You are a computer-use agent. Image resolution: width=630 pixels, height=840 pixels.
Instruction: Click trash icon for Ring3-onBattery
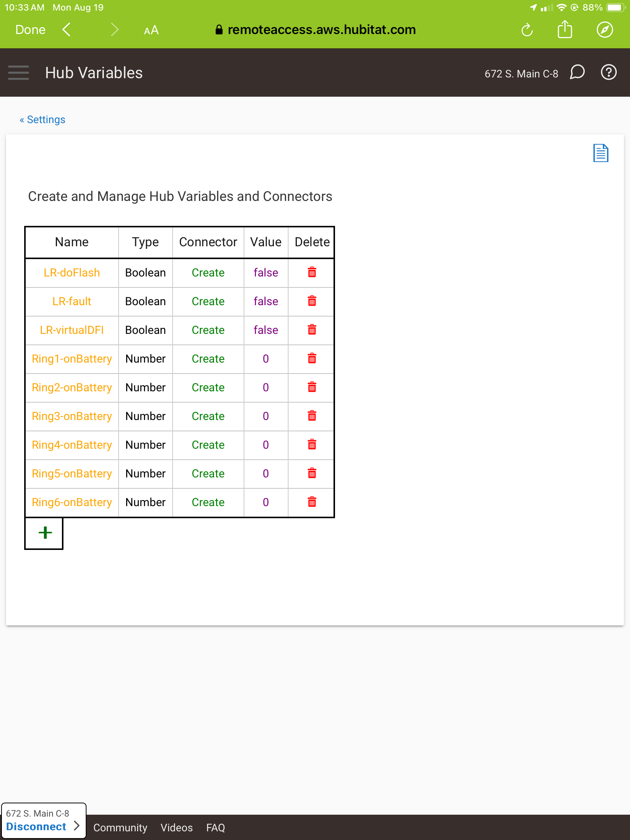pyautogui.click(x=312, y=416)
